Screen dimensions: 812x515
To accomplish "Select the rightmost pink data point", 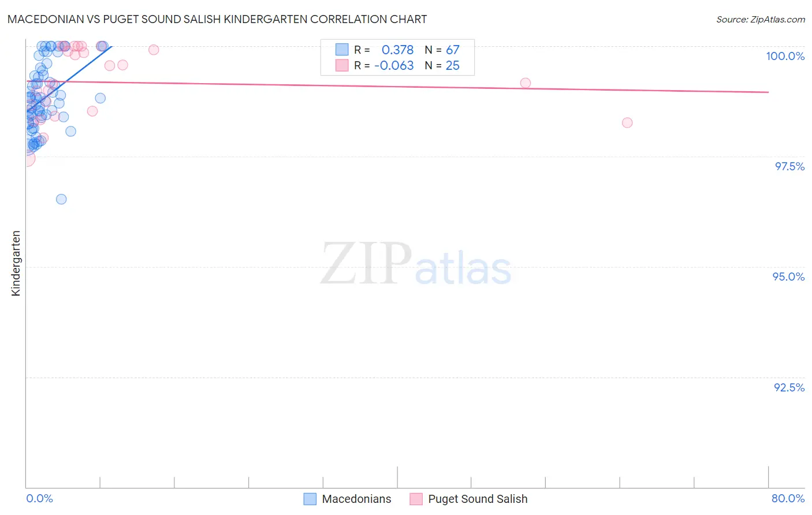I will (x=627, y=122).
